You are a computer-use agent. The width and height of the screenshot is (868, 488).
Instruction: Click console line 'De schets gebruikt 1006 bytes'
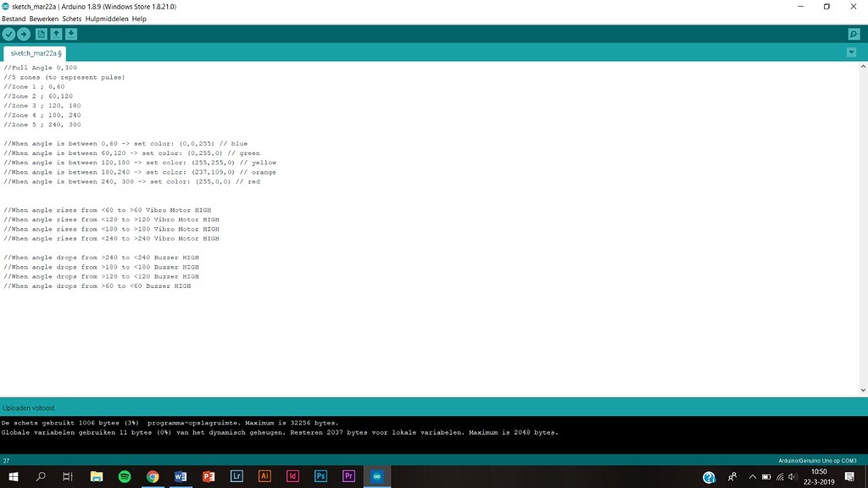coord(170,423)
